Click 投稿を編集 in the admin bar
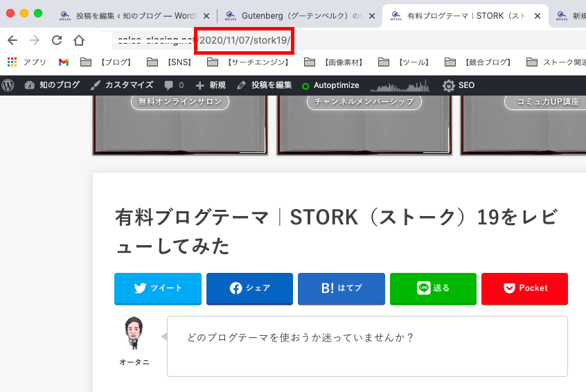The width and height of the screenshot is (586, 392). coord(264,85)
